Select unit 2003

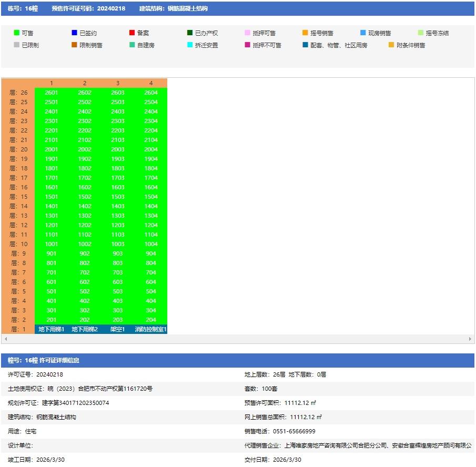coord(118,149)
